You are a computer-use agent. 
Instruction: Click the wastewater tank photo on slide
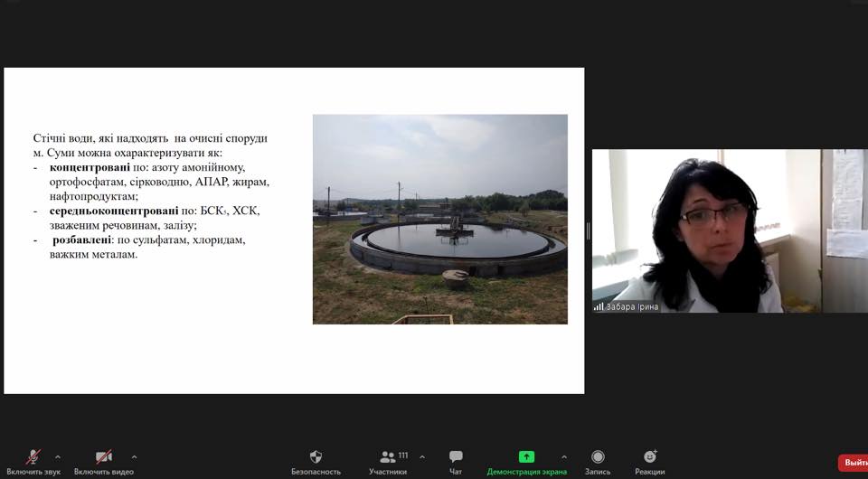[x=439, y=219]
